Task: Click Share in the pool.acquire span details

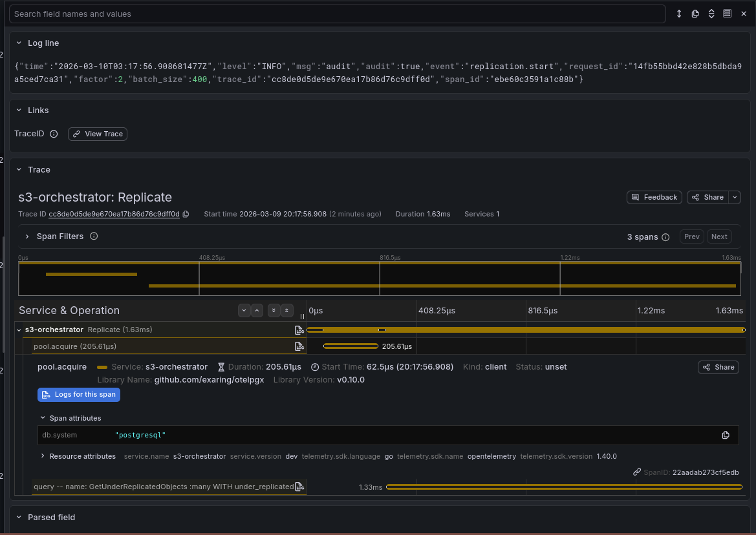Action: coord(718,368)
